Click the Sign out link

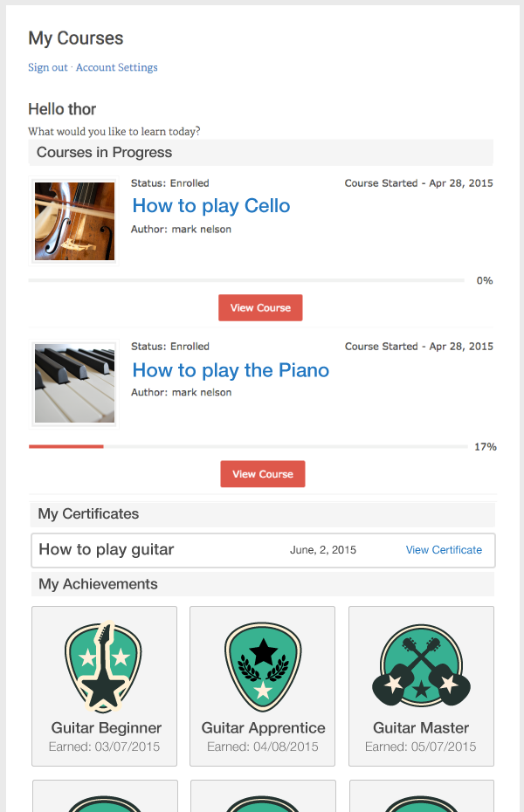click(x=48, y=67)
